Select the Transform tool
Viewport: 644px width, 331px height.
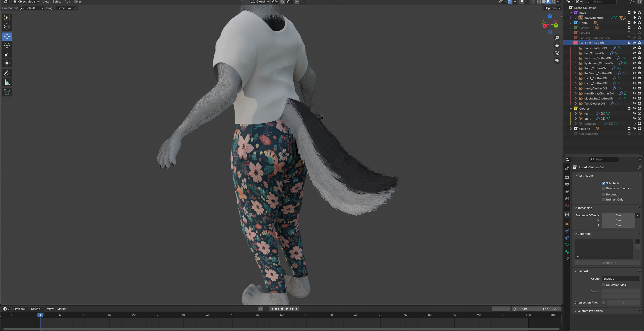point(7,63)
